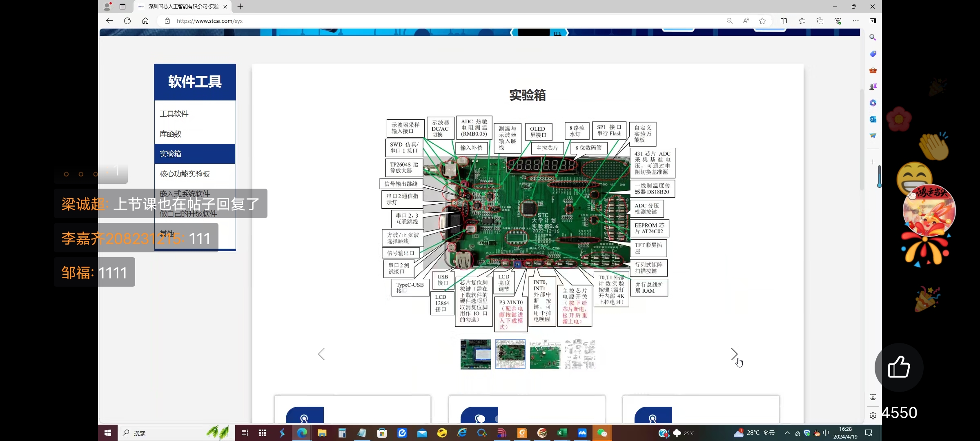Open the notification center icon
Viewport: 980px width, 441px height.
click(x=869, y=433)
